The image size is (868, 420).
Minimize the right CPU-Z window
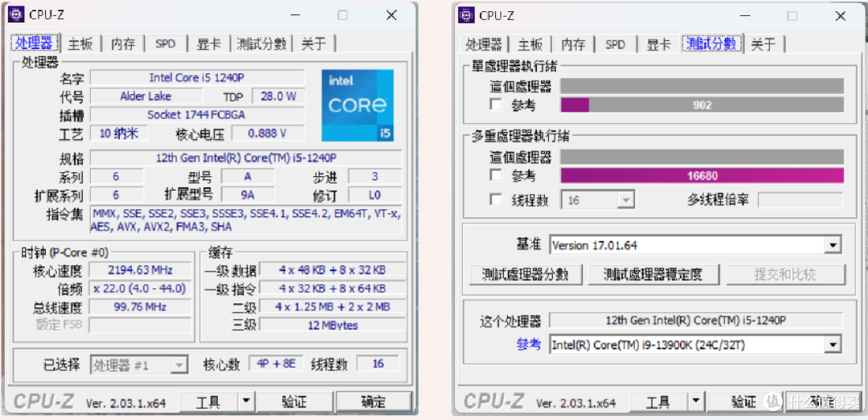pos(744,15)
